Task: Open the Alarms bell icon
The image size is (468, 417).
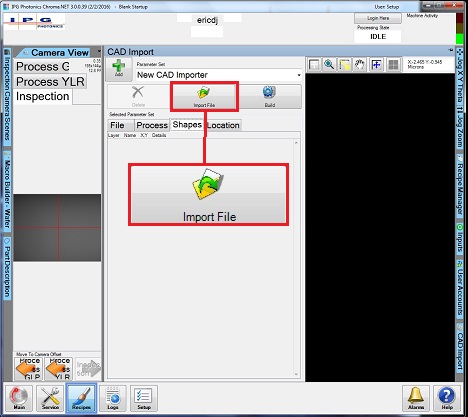Action: tap(416, 398)
